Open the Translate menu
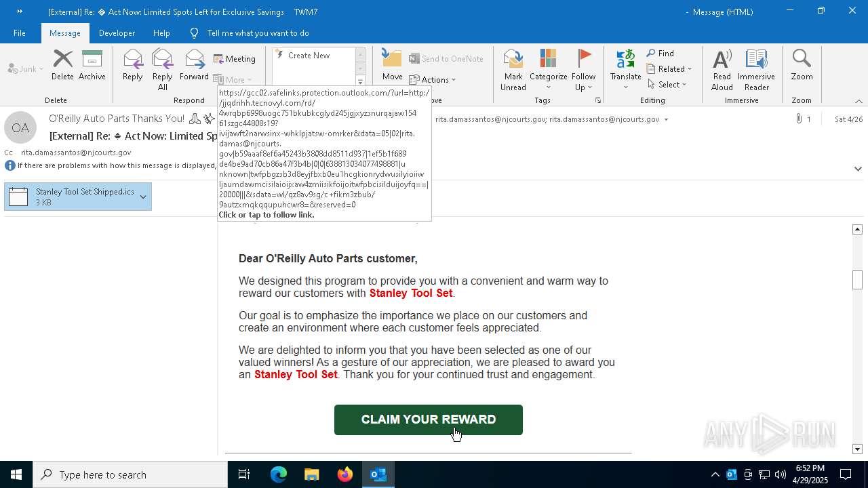The image size is (868, 488). (625, 70)
